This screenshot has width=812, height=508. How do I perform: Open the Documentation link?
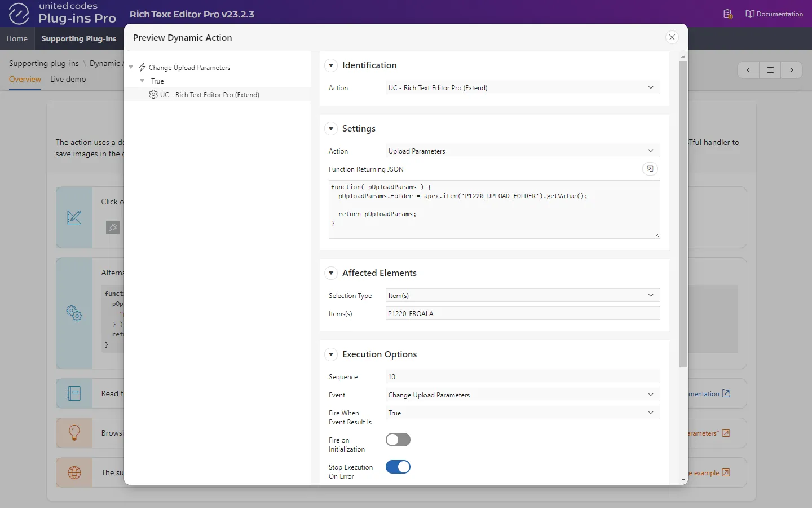774,14
